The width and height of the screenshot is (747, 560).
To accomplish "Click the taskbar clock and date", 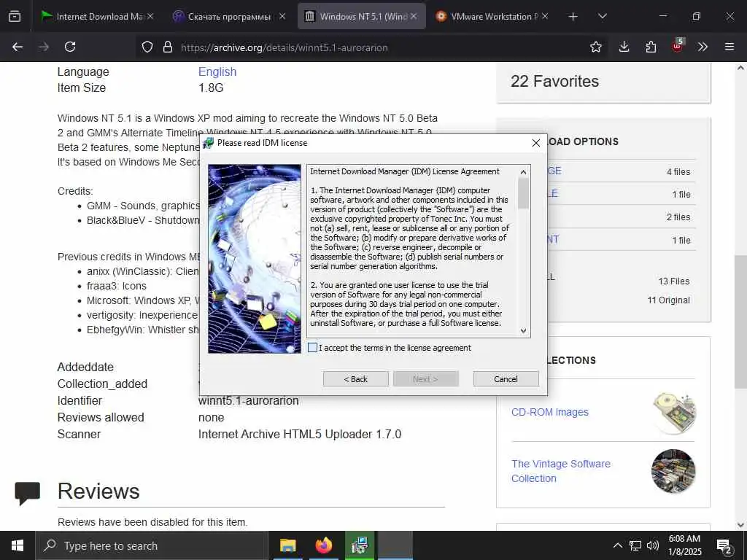I will [x=684, y=545].
